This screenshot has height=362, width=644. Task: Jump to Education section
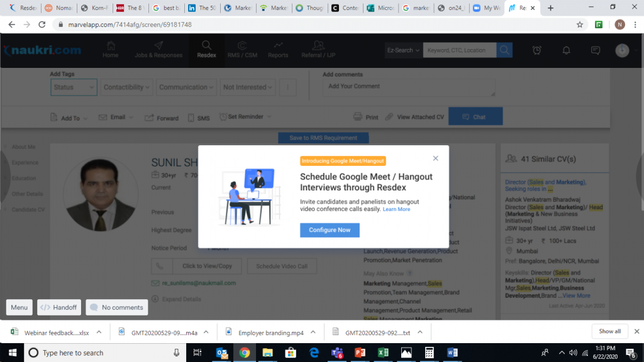[24, 178]
